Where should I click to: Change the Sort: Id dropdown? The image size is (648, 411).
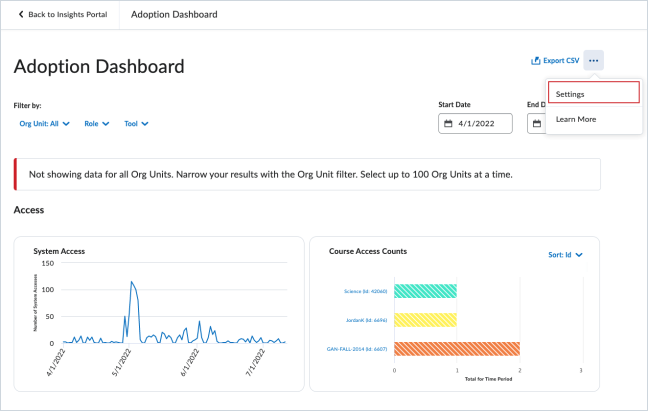[x=565, y=255]
